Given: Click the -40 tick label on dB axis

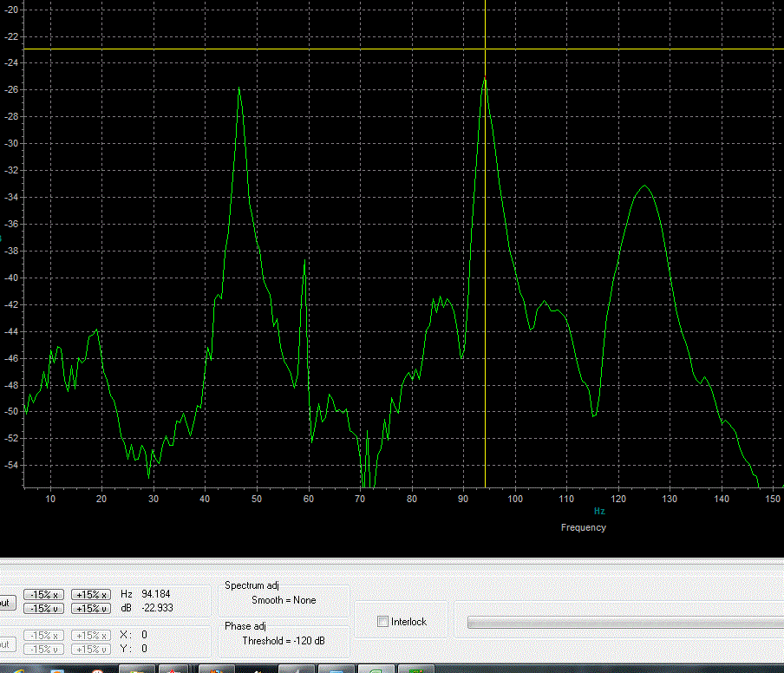Looking at the screenshot, I should point(11,278).
